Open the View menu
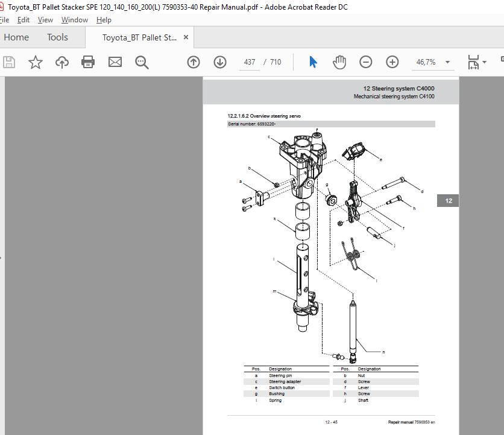 45,19
